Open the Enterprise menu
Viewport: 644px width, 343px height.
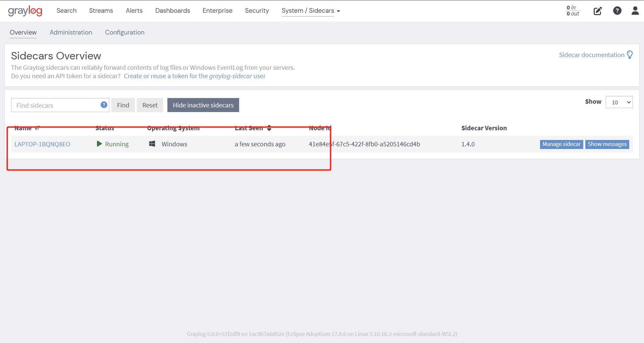point(217,10)
